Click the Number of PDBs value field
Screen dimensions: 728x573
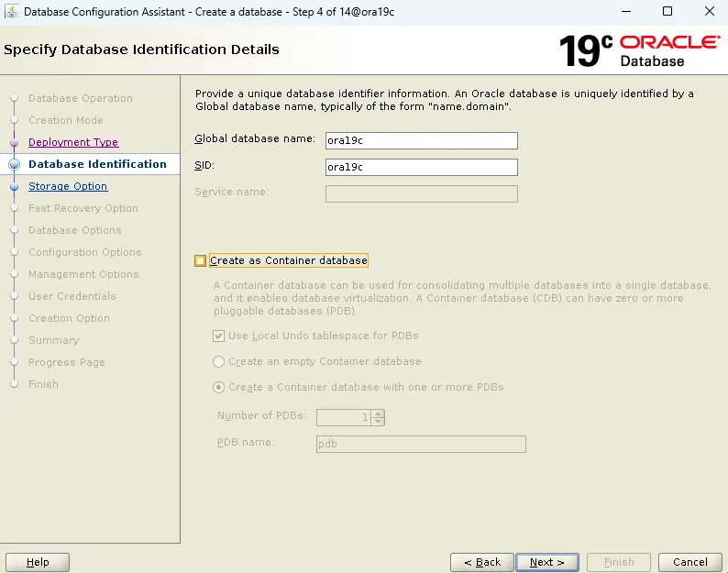[x=345, y=417]
